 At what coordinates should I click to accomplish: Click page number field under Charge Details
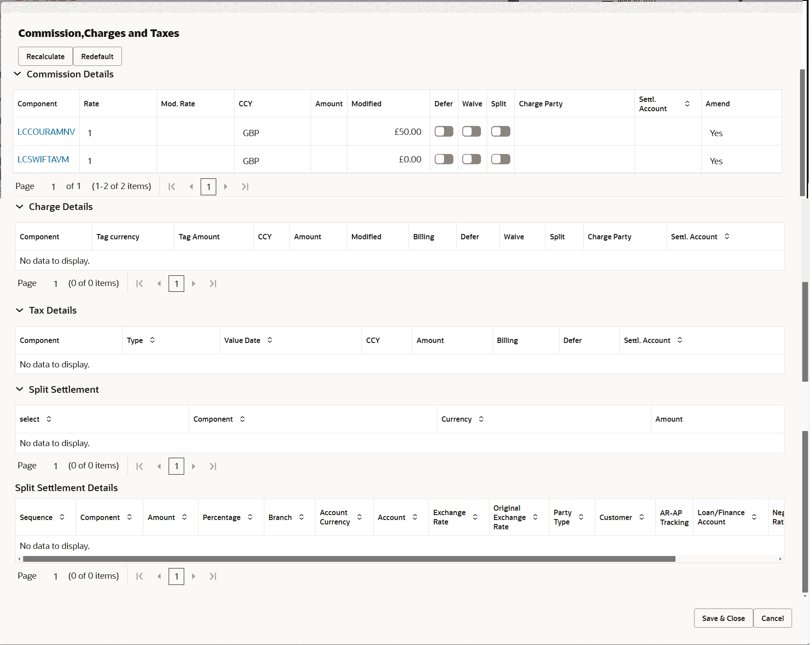(176, 283)
